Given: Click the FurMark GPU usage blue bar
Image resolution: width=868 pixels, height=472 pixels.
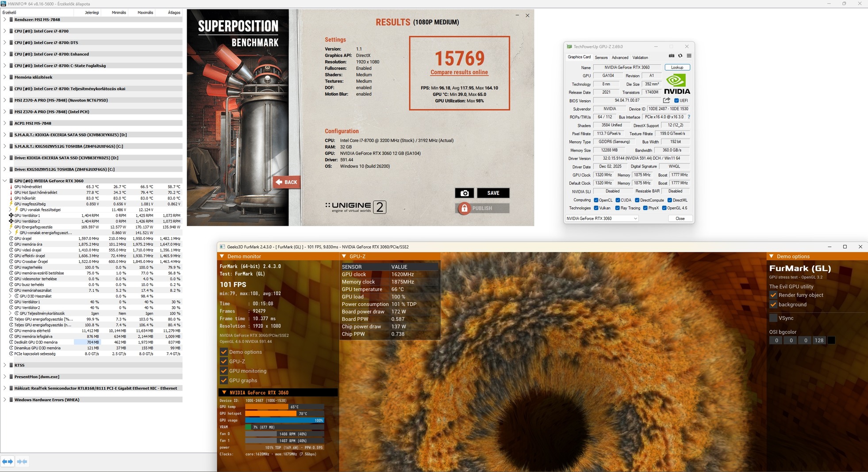Looking at the screenshot, I should point(284,420).
